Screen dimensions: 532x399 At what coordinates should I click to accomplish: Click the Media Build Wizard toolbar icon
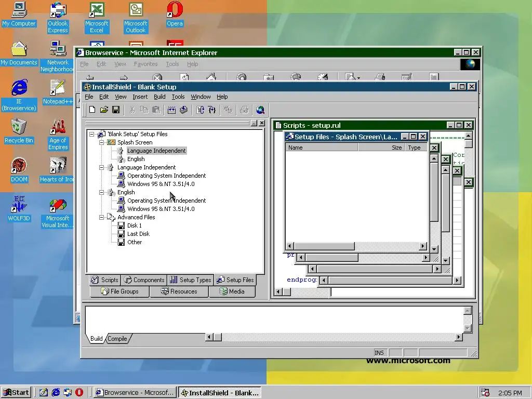pos(171,110)
